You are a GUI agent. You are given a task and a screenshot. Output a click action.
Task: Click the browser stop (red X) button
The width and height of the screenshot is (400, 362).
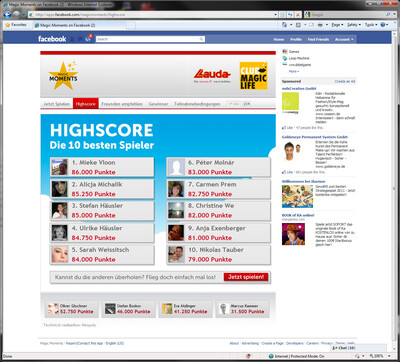(298, 14)
